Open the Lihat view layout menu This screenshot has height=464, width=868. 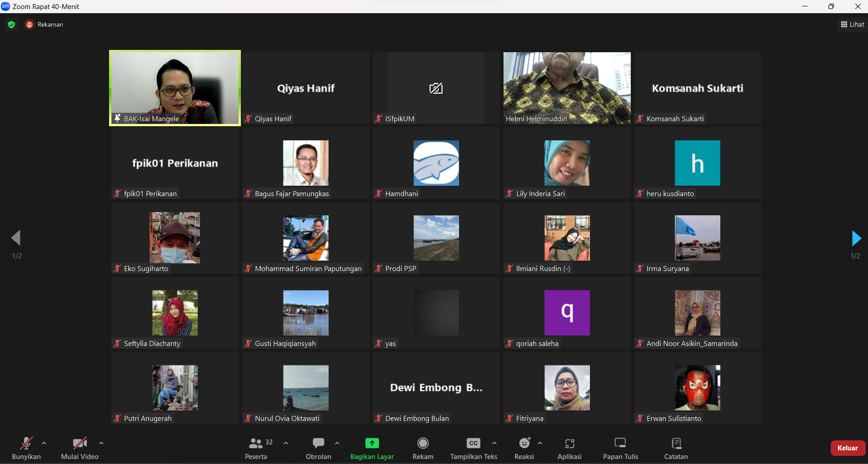point(853,25)
